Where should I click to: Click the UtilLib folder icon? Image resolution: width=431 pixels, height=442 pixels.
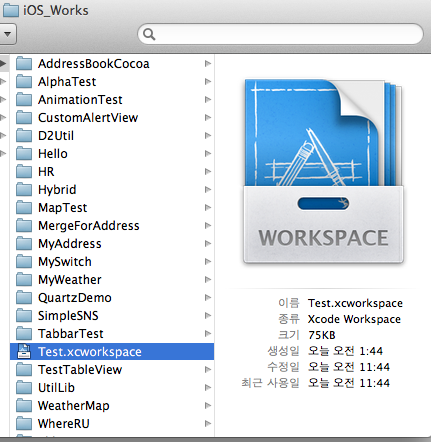[24, 387]
